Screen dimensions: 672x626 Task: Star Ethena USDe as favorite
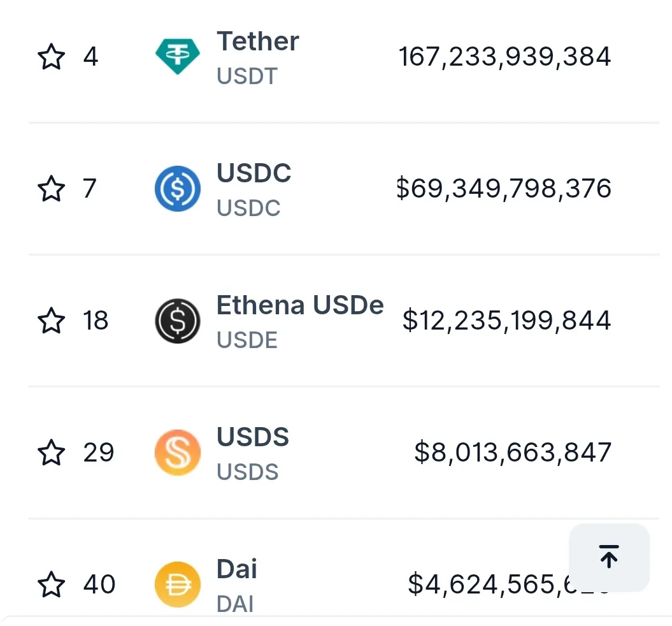52,321
